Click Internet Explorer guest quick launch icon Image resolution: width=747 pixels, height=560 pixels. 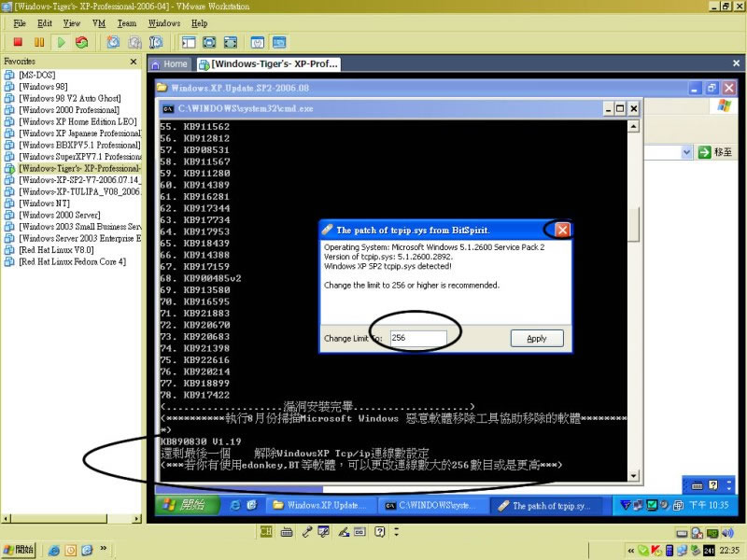coord(235,505)
